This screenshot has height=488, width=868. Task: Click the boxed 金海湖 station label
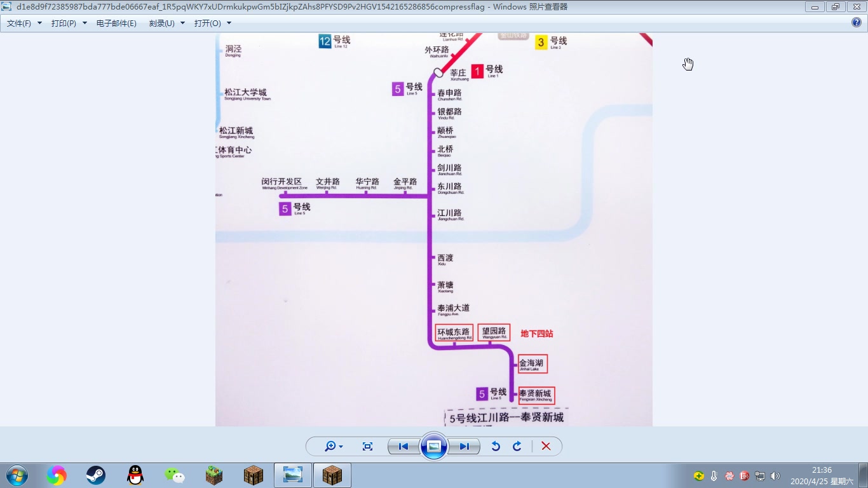(532, 364)
